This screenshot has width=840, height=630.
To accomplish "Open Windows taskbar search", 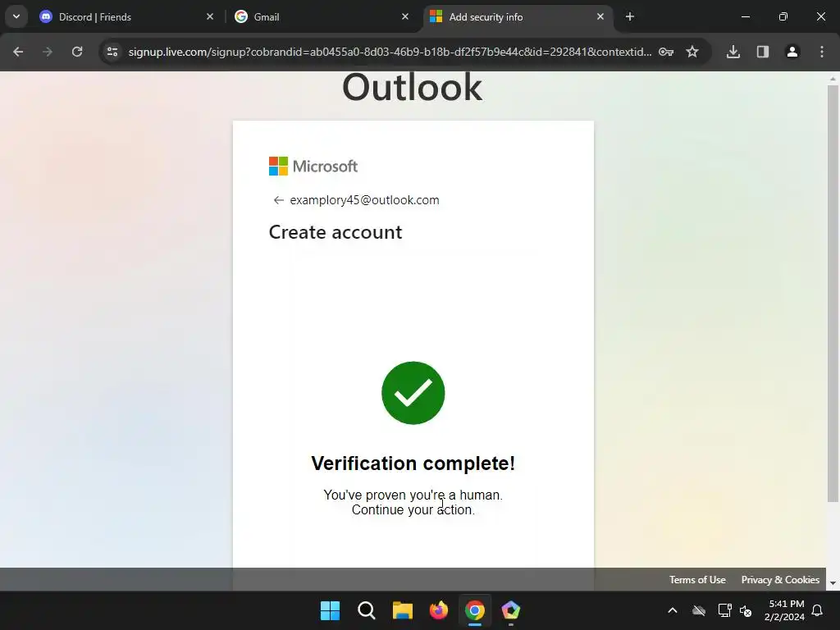I will click(x=367, y=610).
